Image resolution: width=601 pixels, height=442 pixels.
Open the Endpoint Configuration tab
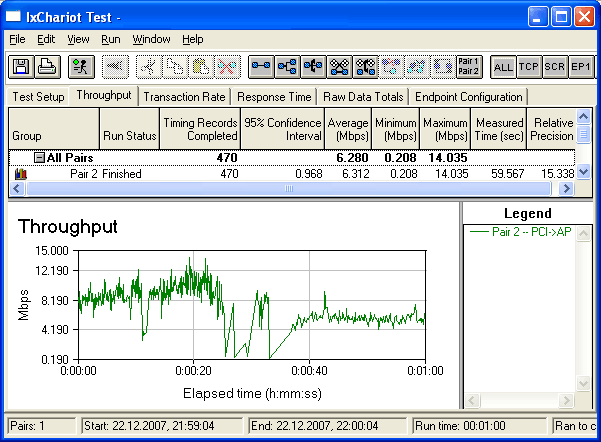pyautogui.click(x=469, y=97)
